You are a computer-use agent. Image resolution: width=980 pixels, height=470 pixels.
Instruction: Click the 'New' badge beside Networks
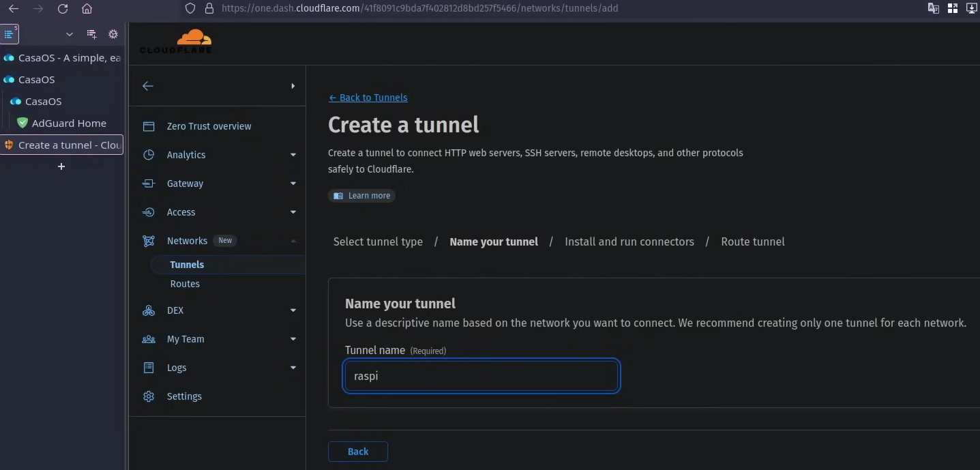[x=225, y=240]
